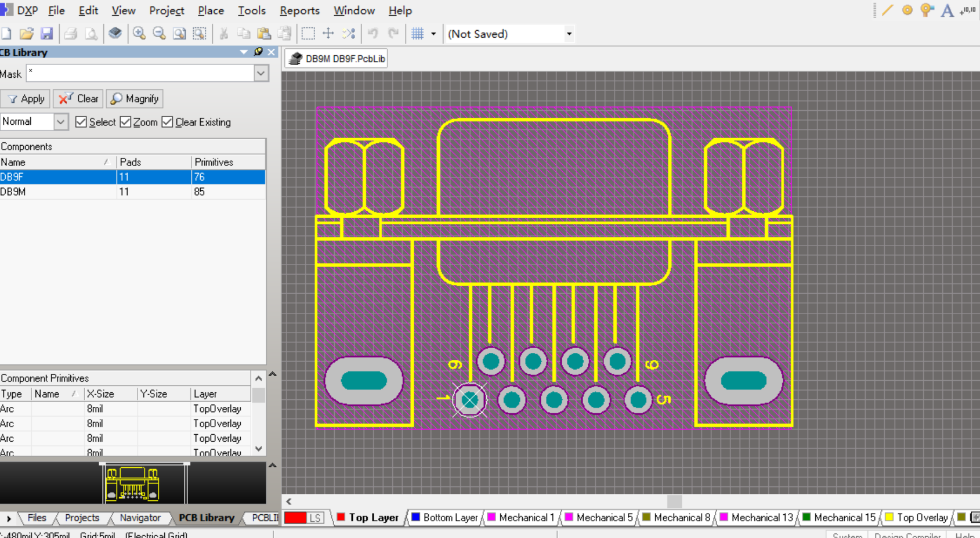The height and width of the screenshot is (538, 980).
Task: Click the panel tabs scroll arrow left of Files
Action: tap(9, 518)
